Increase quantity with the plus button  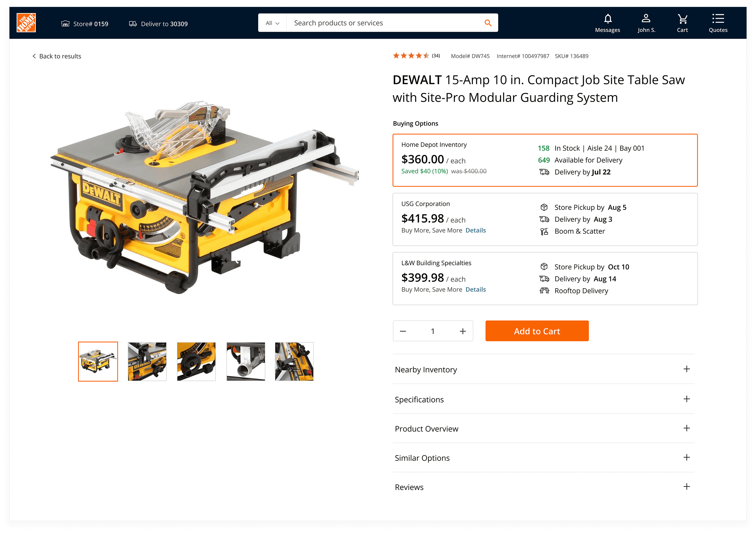(x=462, y=331)
